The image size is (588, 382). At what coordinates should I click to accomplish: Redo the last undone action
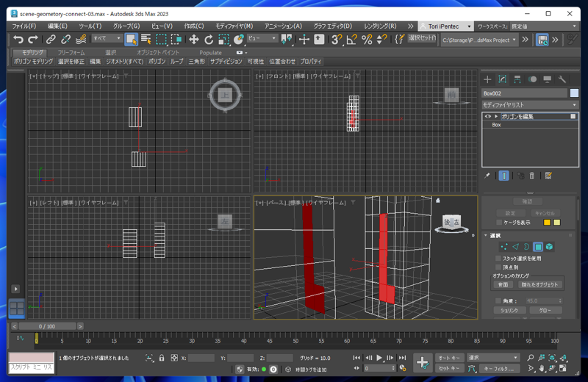point(33,39)
